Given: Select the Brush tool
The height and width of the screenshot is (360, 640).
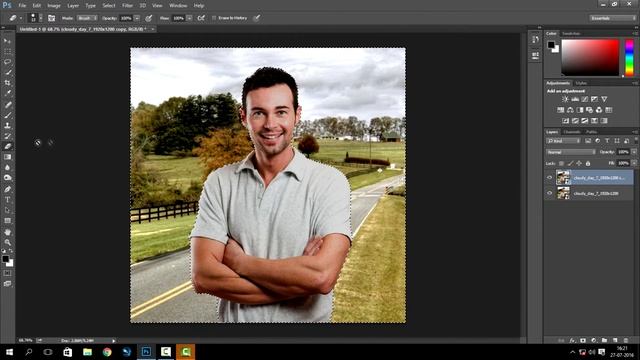Looking at the screenshot, I should 7,115.
